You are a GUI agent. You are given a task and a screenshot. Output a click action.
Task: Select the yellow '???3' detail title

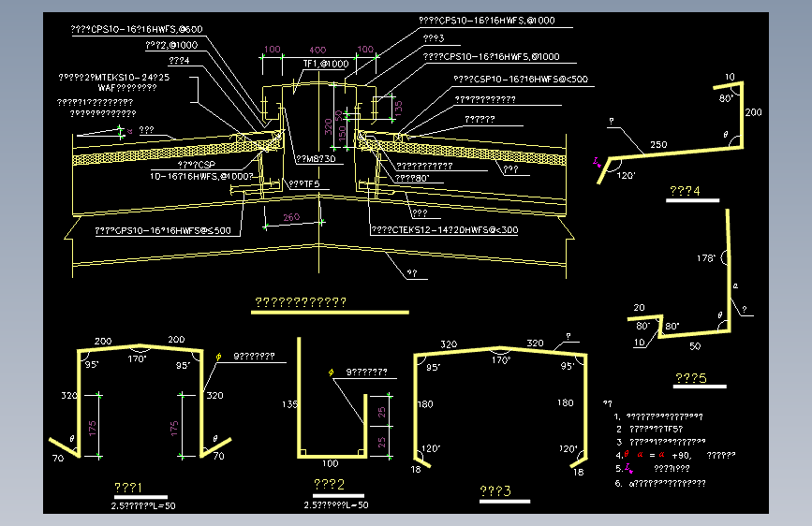tap(495, 490)
